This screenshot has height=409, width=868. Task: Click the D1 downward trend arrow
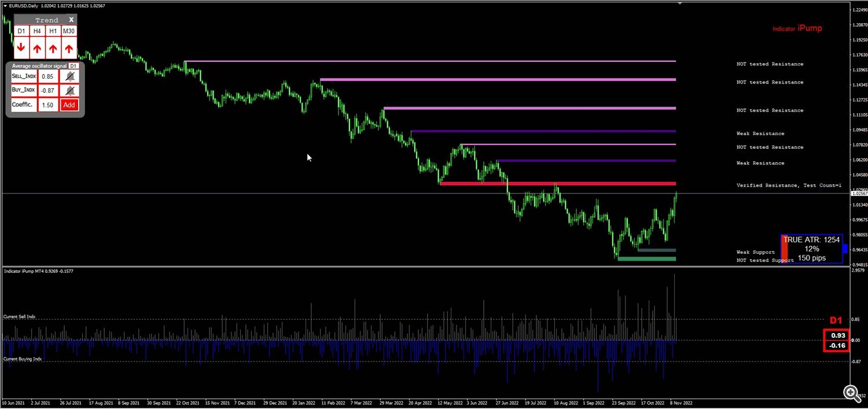[21, 48]
